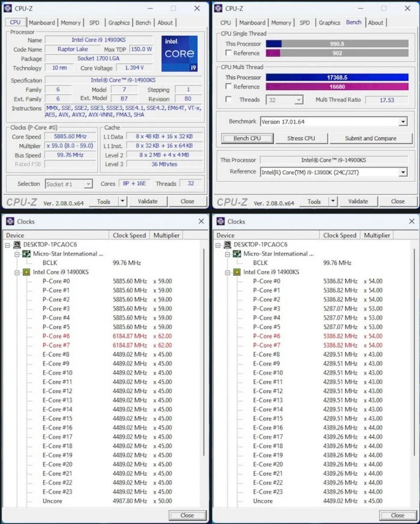This screenshot has height=524, width=420.
Task: Open the Threads count dropdown
Action: coord(299,99)
